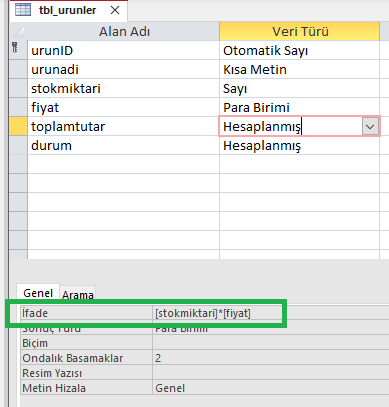Click the Resim Yazısı value field

(270, 373)
